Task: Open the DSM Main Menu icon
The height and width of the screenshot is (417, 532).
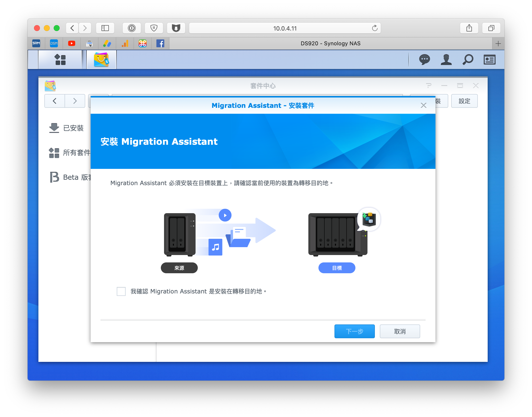Action: tap(60, 60)
